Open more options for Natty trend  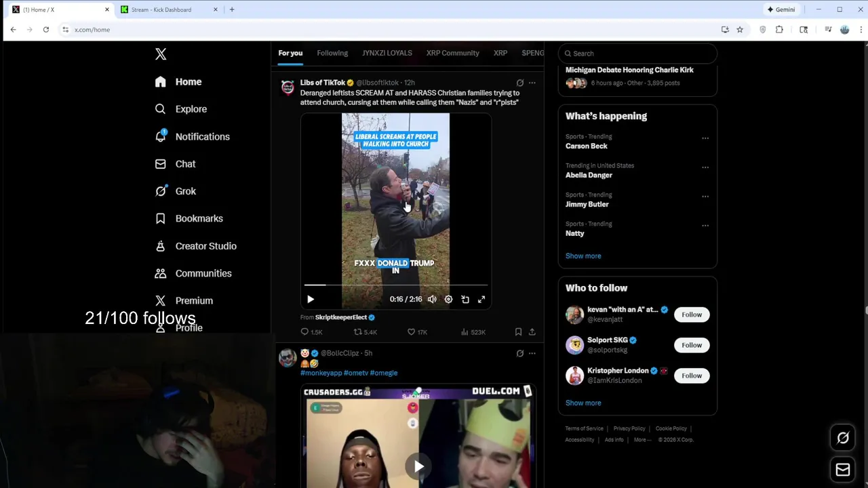click(x=705, y=226)
